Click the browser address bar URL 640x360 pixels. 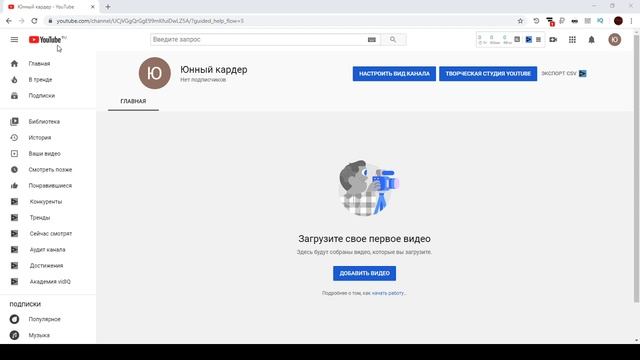click(x=150, y=21)
